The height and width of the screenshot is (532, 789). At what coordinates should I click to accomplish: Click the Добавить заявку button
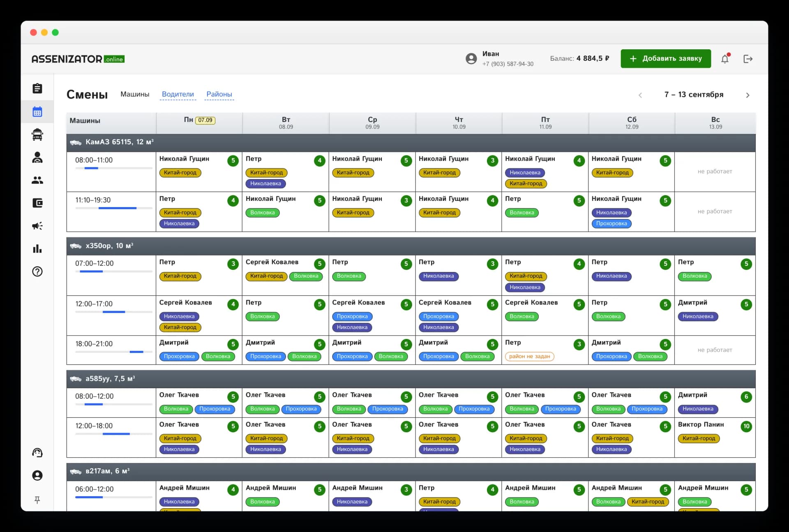pyautogui.click(x=666, y=58)
